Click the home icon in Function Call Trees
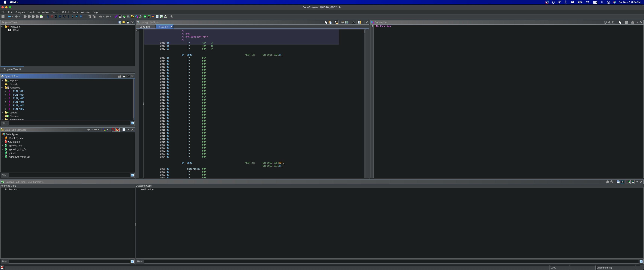Screen dimensions: 644x270 (x=607, y=182)
